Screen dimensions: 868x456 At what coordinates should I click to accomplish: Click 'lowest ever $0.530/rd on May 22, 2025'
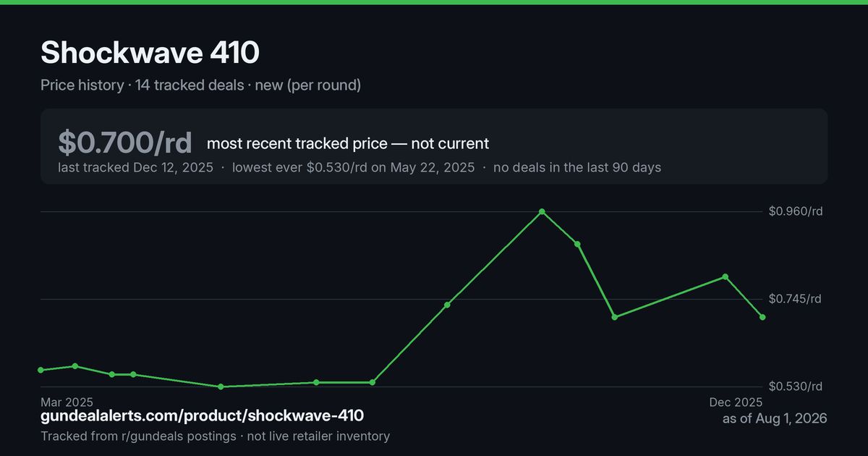point(354,167)
